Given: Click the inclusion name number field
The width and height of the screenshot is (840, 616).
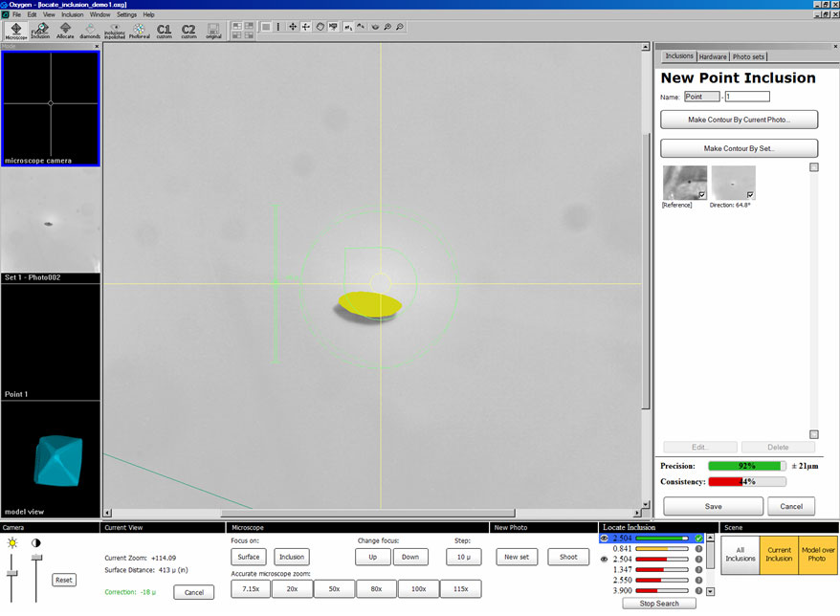Looking at the screenshot, I should tap(747, 97).
